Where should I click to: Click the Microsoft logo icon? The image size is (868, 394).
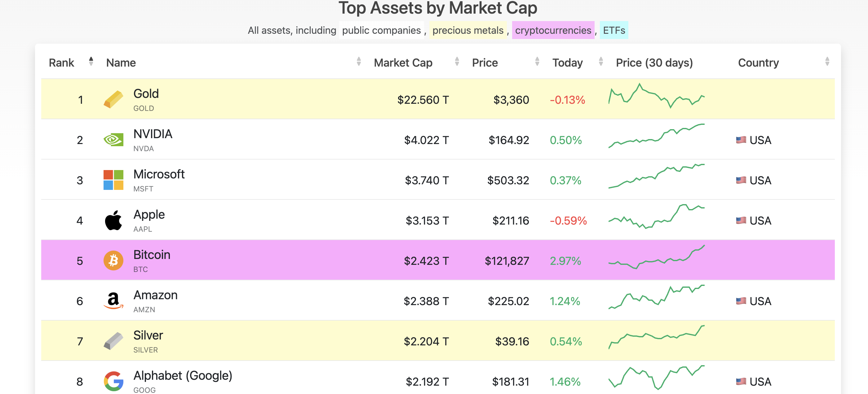pyautogui.click(x=113, y=180)
